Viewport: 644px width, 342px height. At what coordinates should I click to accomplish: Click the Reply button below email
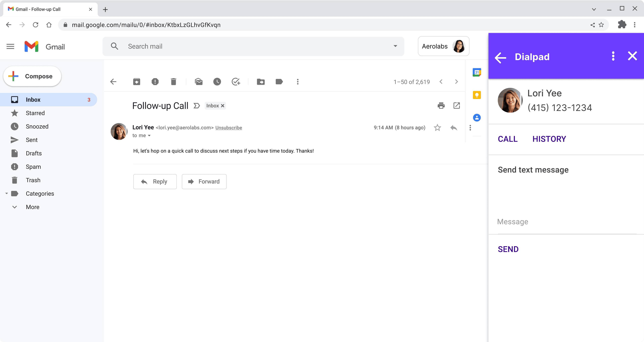tap(155, 181)
